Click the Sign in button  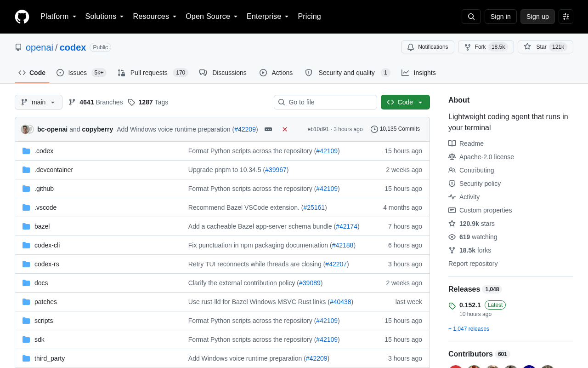tap(501, 17)
